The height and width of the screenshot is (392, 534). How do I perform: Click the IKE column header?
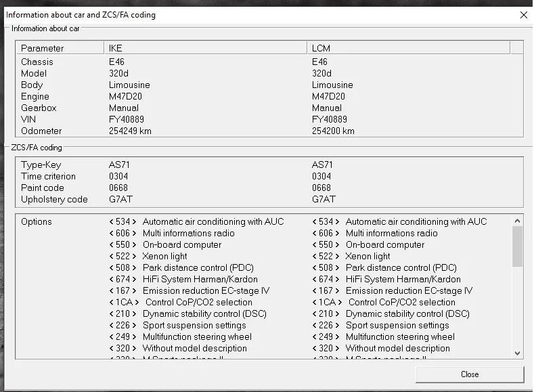(x=205, y=48)
